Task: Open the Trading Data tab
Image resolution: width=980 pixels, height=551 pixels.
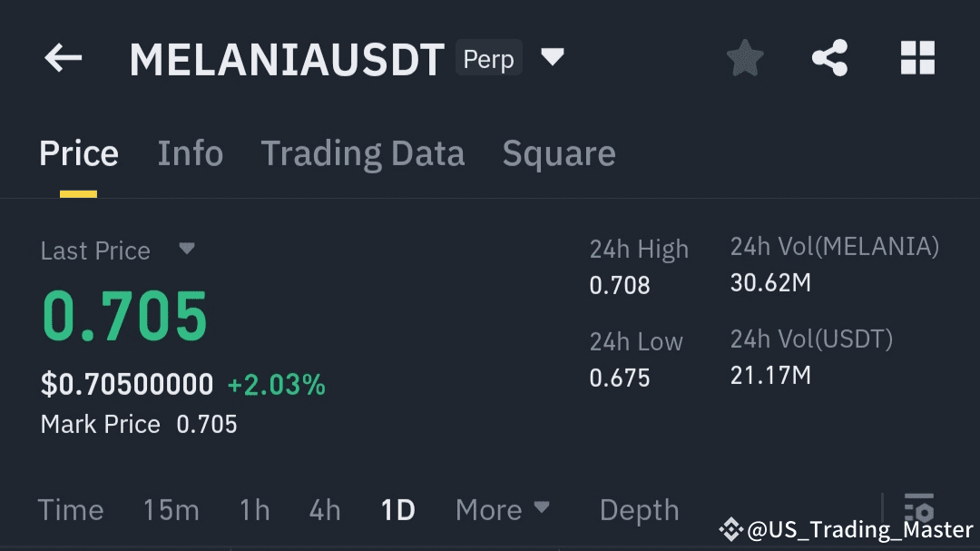Action: 362,153
